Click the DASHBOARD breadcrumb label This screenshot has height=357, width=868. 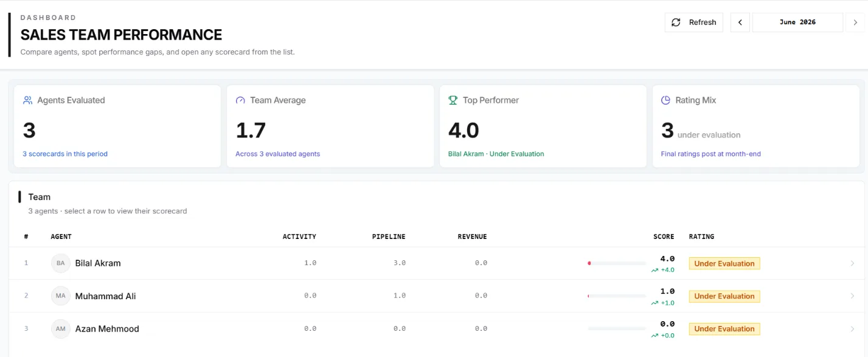click(48, 18)
